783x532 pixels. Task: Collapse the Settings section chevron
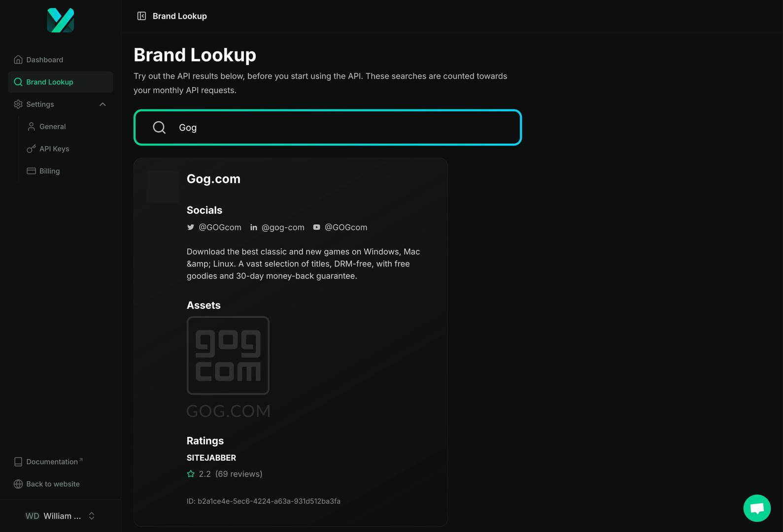coord(102,104)
